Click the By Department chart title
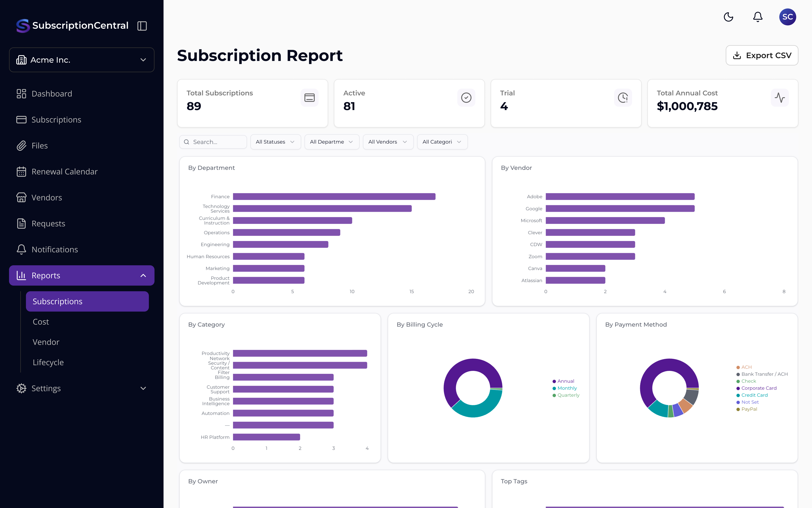 (x=211, y=168)
